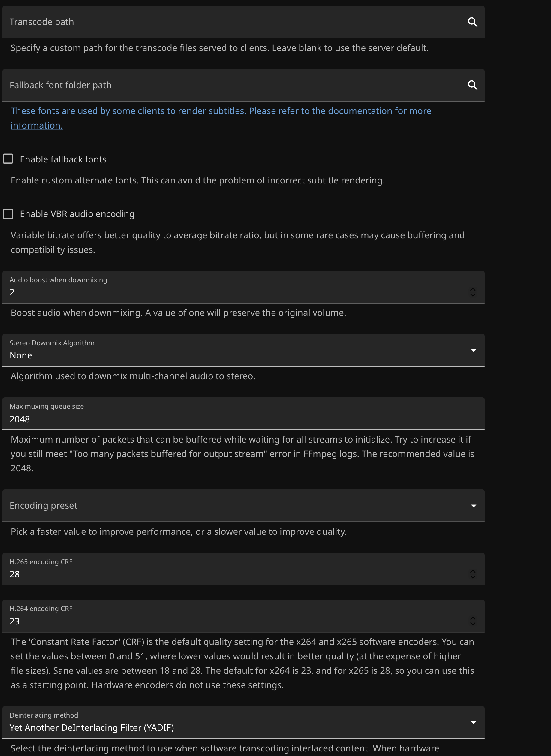The width and height of the screenshot is (551, 756).
Task: Click the Fallback font folder search icon
Action: click(x=473, y=85)
